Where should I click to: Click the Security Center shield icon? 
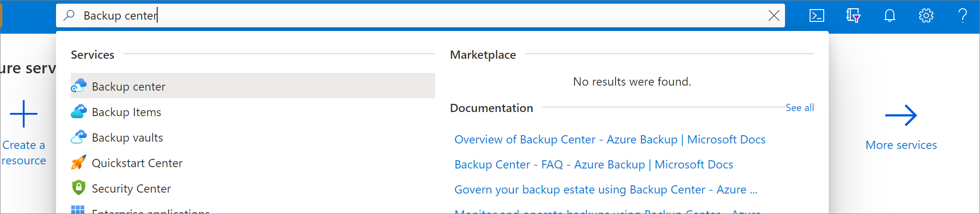pyautogui.click(x=79, y=188)
